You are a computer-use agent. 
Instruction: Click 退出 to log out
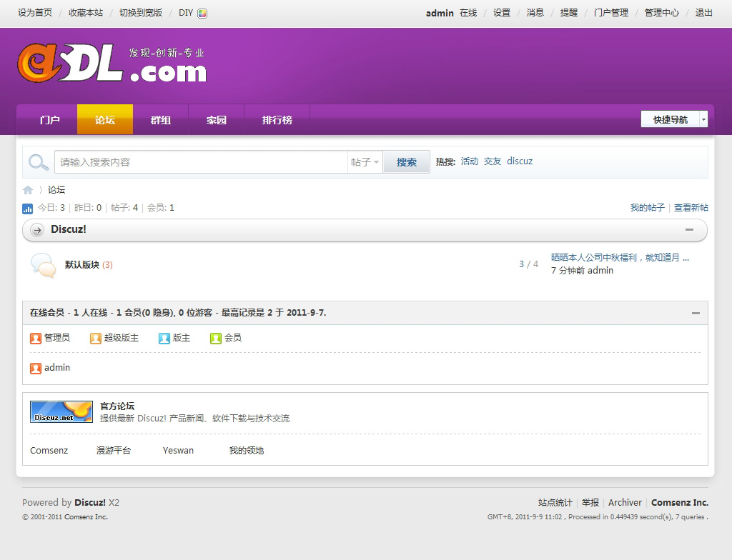pos(704,13)
